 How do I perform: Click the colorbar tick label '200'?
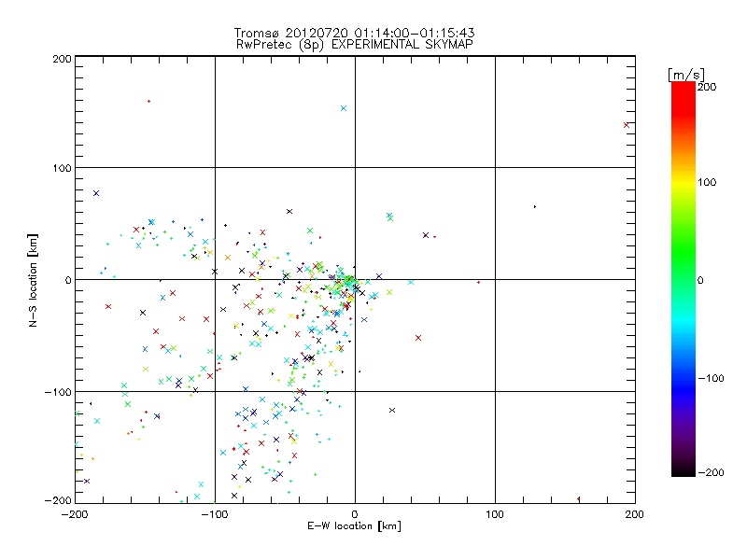coord(707,87)
